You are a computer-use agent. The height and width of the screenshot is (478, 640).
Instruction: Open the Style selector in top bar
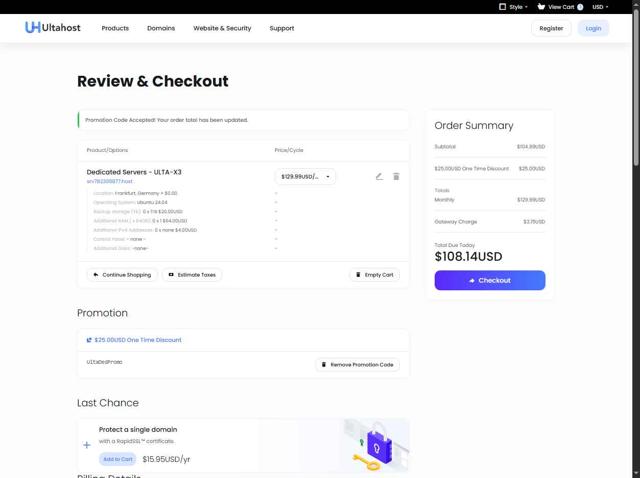[x=513, y=7]
